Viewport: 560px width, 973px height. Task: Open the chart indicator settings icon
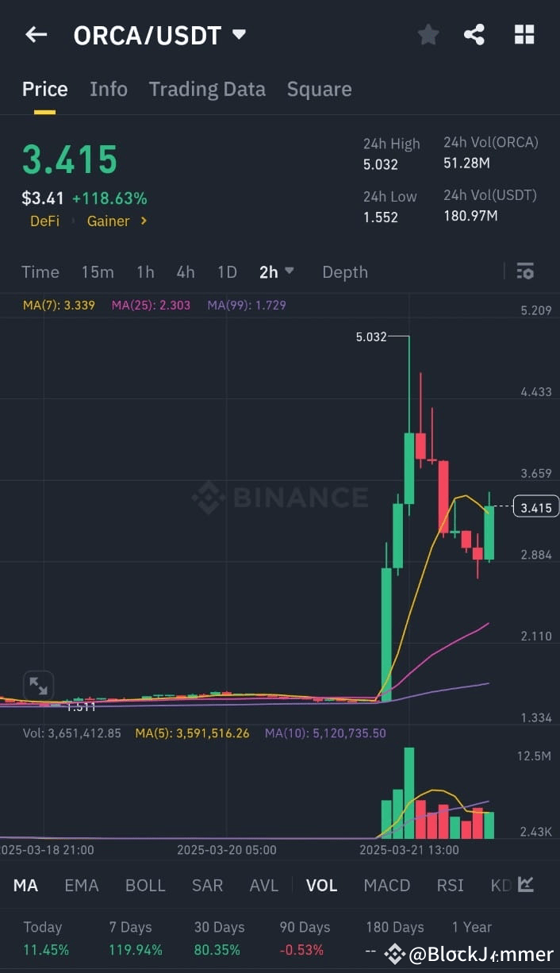[x=525, y=271]
